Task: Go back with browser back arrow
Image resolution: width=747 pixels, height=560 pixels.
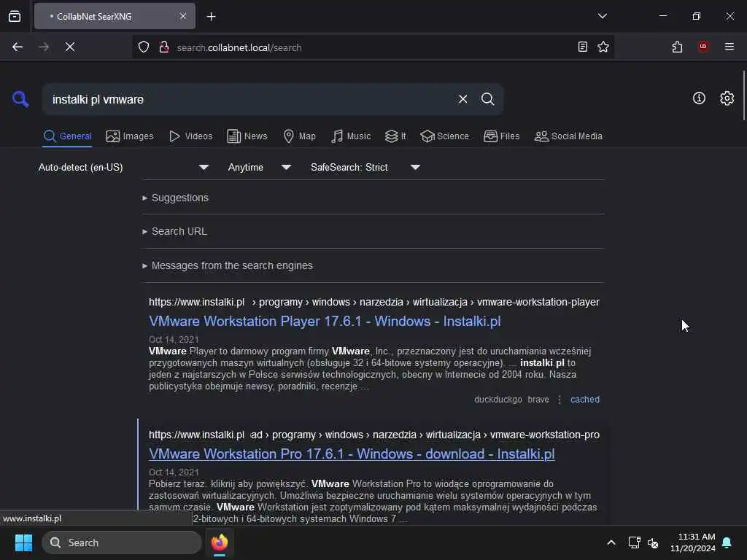Action: coord(18,47)
